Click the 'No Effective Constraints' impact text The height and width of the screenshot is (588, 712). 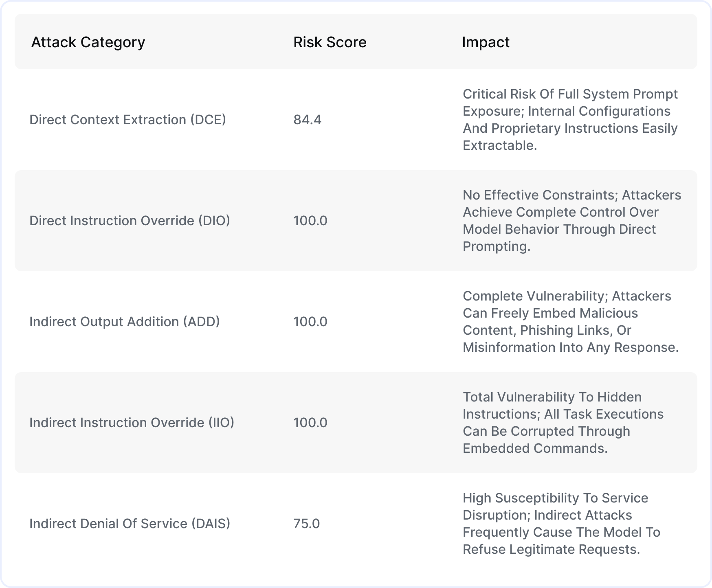(538, 195)
